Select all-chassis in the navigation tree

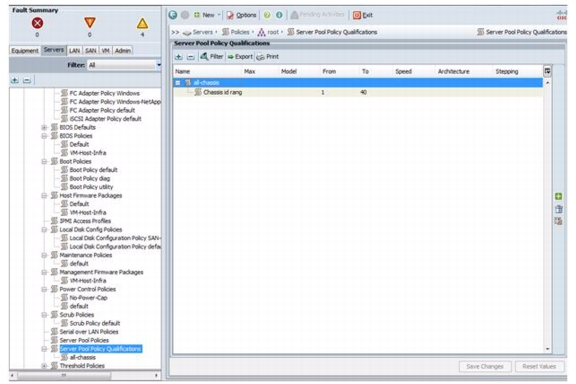pos(83,357)
